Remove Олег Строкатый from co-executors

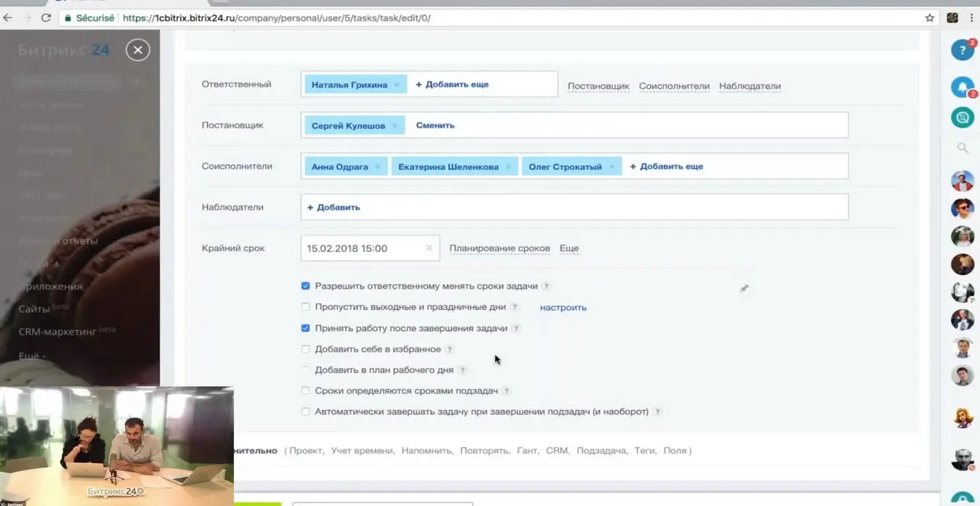point(611,167)
